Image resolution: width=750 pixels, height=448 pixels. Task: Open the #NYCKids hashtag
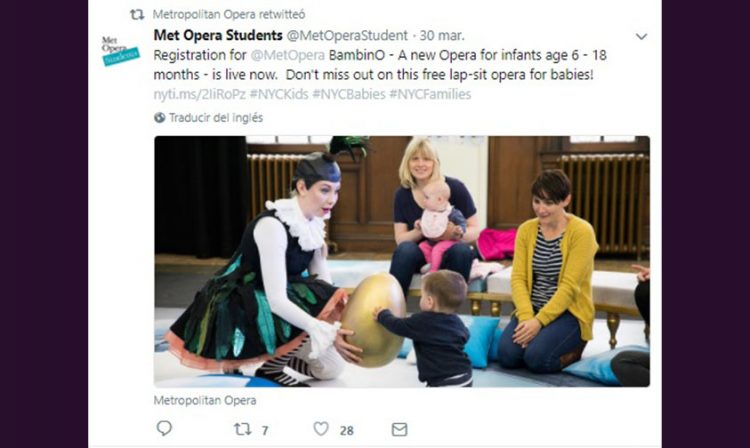click(x=279, y=94)
